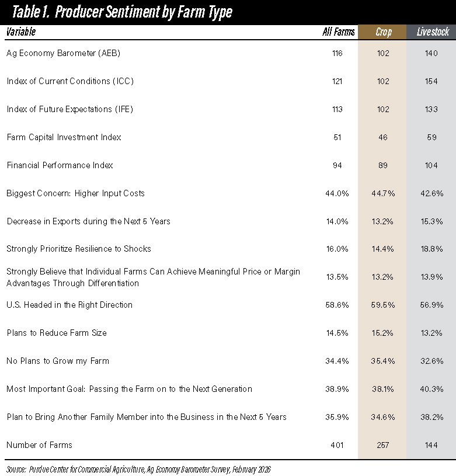The height and width of the screenshot is (476, 456).
Task: Click the "Number of Farms" row label
Action: [39, 445]
